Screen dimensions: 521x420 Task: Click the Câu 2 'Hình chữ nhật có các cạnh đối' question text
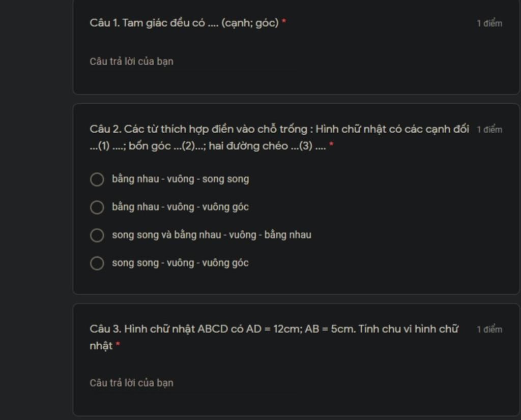279,137
